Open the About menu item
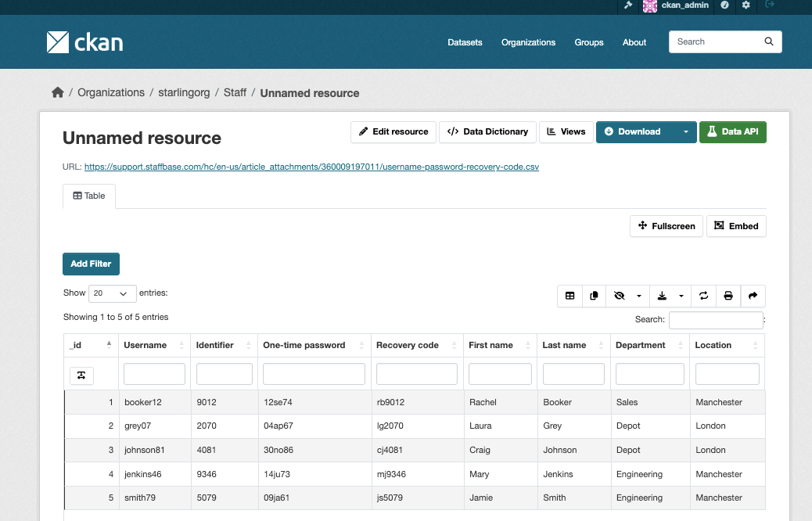The width and height of the screenshot is (812, 521). tap(634, 42)
